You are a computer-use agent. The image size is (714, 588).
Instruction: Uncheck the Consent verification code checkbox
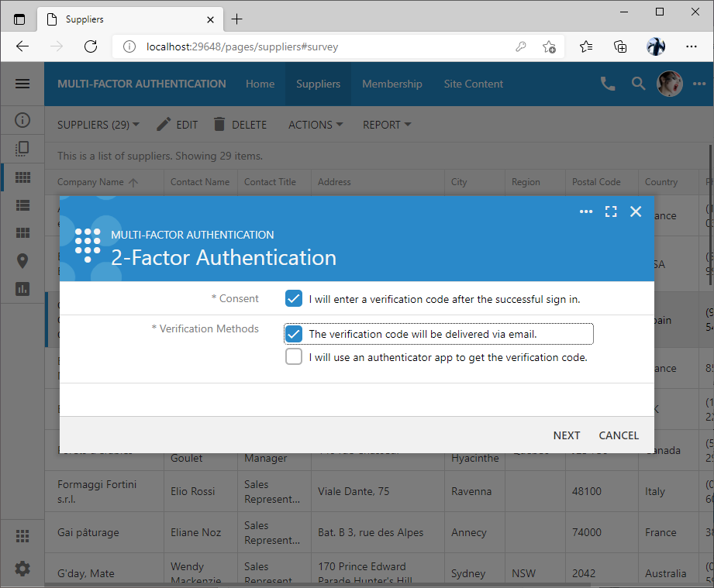[x=292, y=298]
